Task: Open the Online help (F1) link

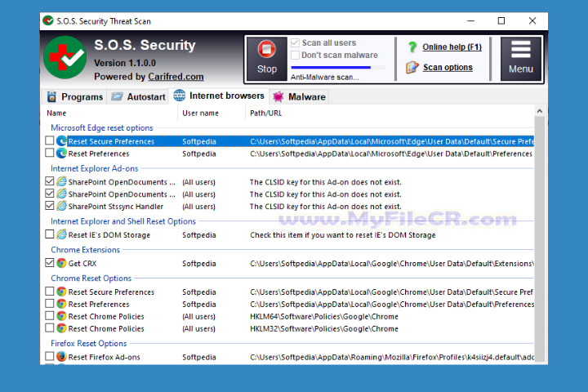Action: tap(452, 47)
